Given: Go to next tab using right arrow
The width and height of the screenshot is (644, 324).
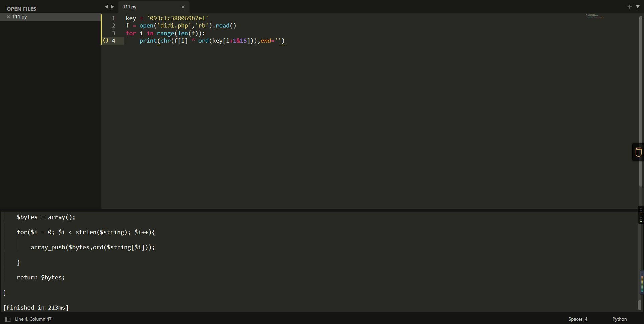Looking at the screenshot, I should click(112, 7).
